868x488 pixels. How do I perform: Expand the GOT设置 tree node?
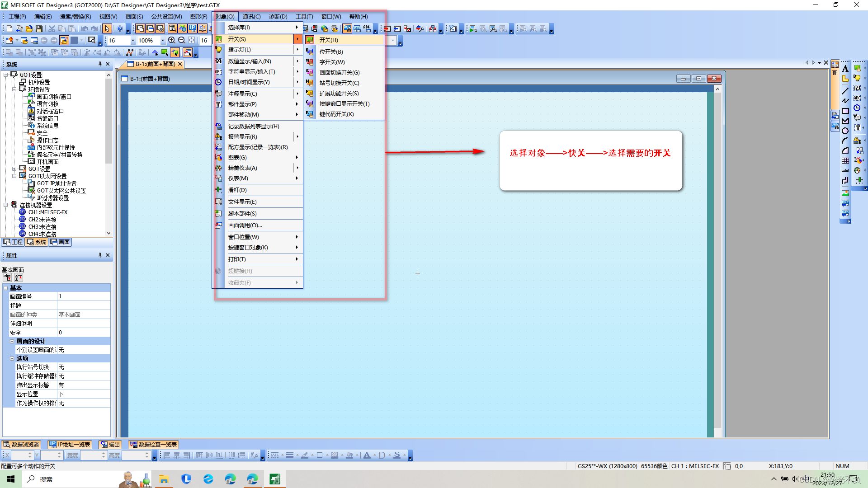[x=14, y=169]
